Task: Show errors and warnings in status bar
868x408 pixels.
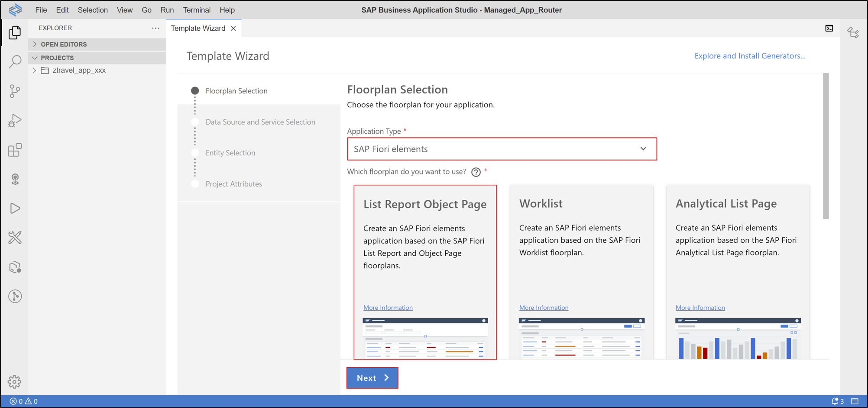Action: coord(24,401)
